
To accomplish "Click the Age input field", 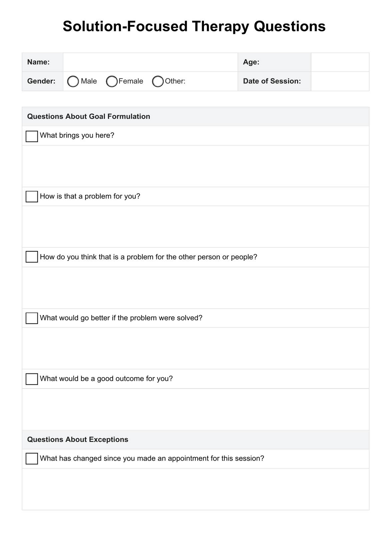I will coord(340,62).
